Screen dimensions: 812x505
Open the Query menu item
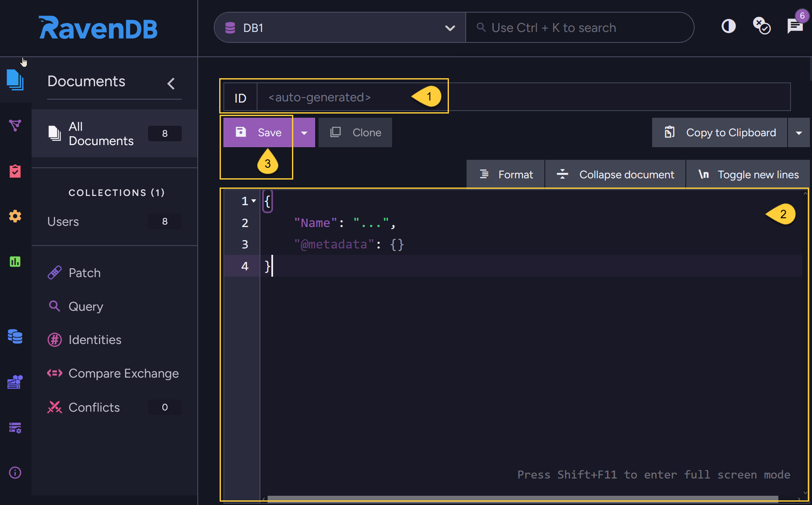pos(114,306)
